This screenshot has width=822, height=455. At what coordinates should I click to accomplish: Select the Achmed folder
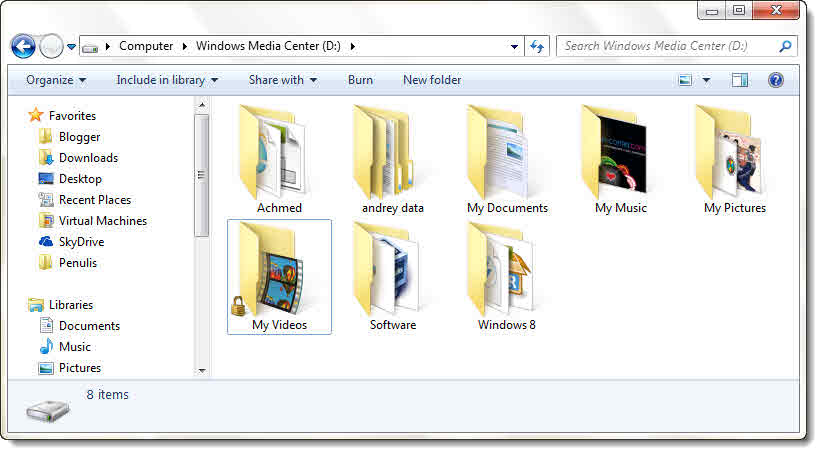coord(279,160)
